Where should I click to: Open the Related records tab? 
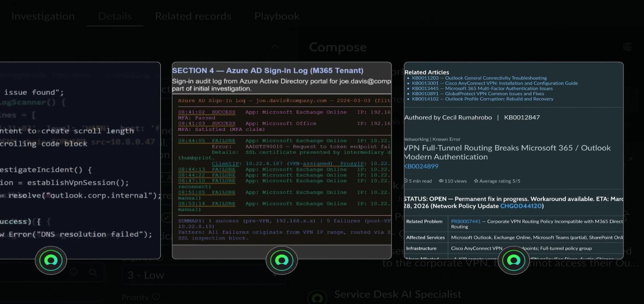click(193, 16)
